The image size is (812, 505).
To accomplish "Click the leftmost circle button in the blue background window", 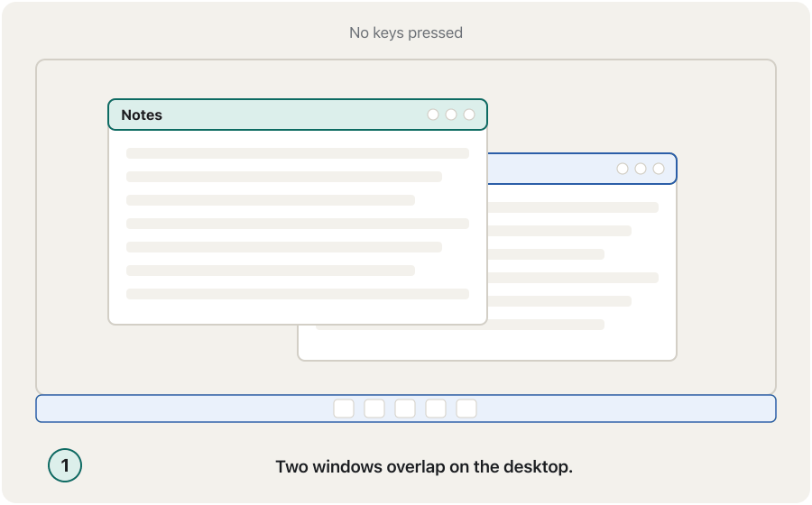I will [623, 169].
